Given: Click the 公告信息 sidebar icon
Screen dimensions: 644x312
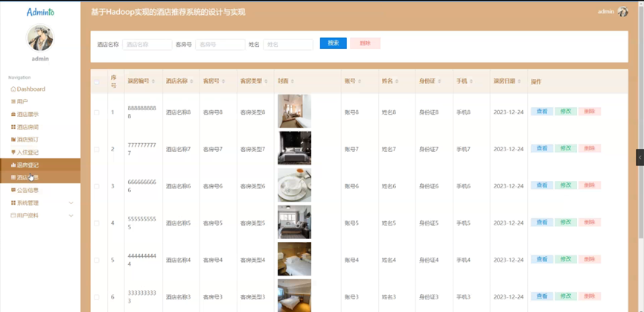Looking at the screenshot, I should click(x=13, y=190).
